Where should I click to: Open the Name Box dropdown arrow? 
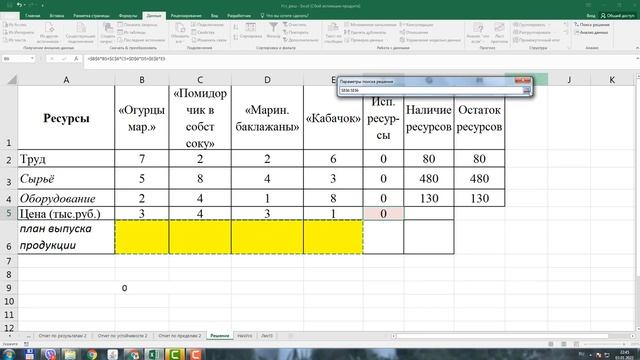coord(32,59)
